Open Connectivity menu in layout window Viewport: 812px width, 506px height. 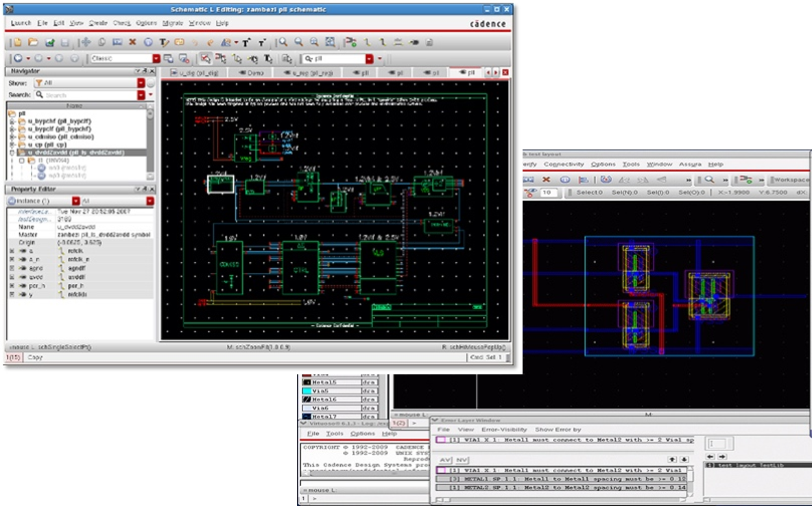[x=564, y=164]
